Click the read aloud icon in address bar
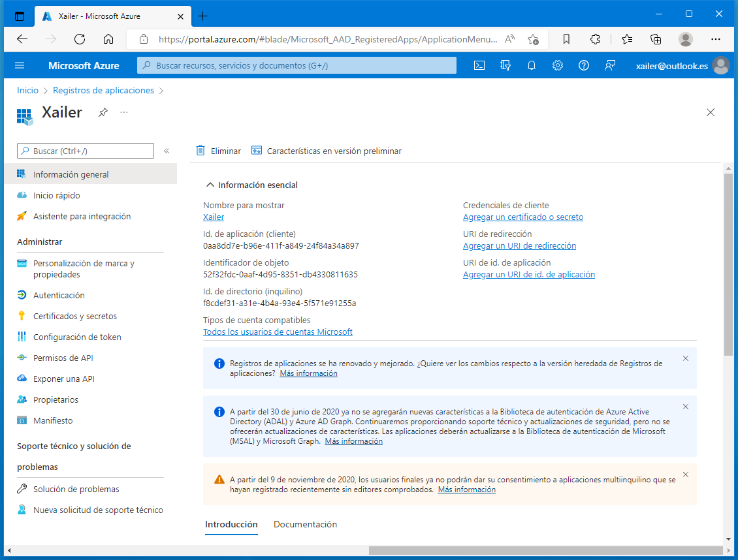This screenshot has height=560, width=738. pyautogui.click(x=509, y=39)
